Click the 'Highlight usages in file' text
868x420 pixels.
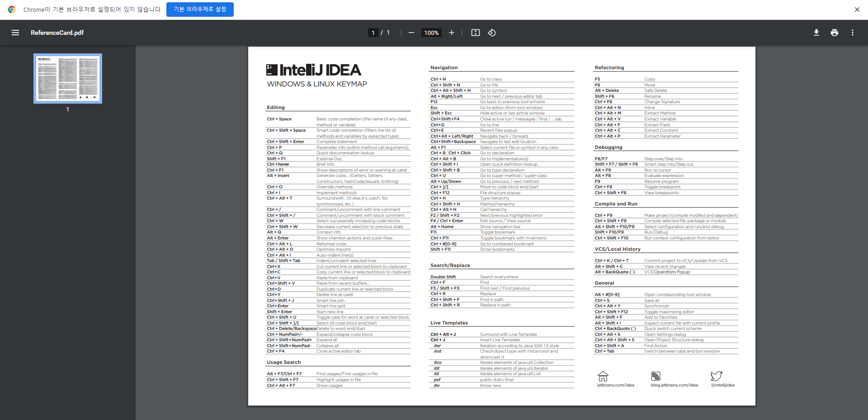[x=339, y=380]
